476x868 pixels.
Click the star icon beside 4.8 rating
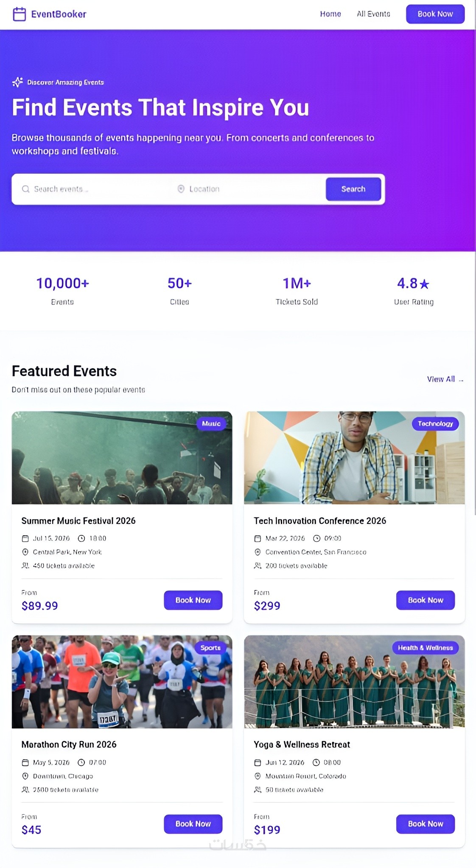[424, 284]
